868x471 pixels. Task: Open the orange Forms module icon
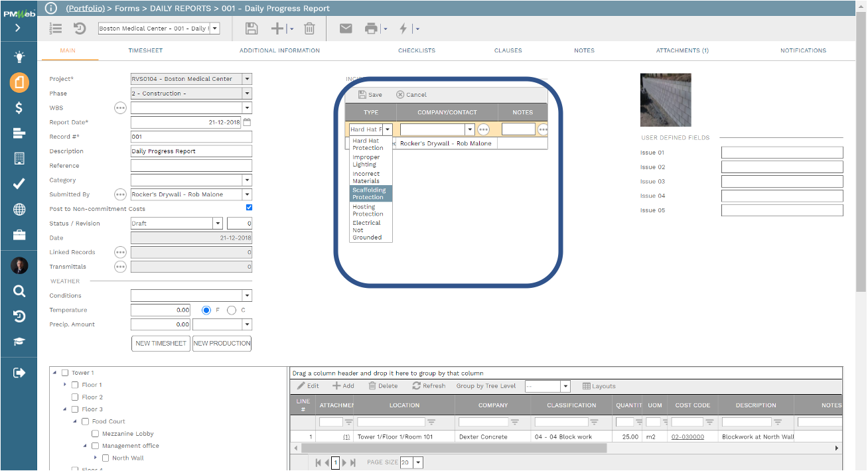19,82
